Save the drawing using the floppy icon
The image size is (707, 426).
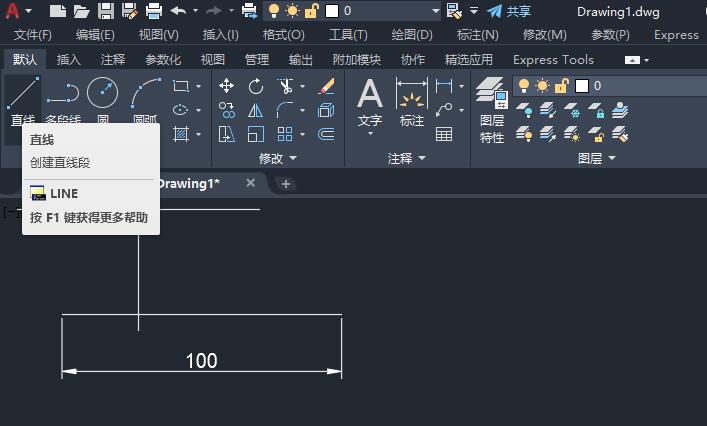(106, 11)
